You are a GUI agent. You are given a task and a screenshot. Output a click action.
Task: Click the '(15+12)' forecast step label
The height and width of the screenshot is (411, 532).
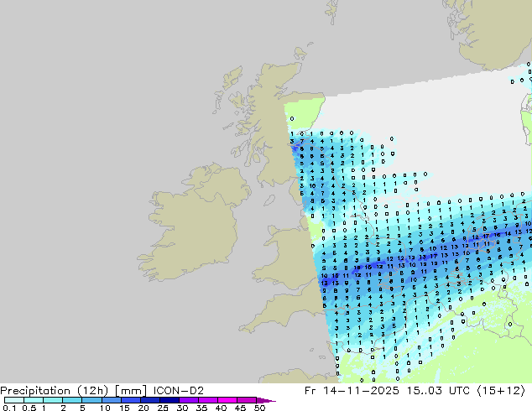[502, 391]
